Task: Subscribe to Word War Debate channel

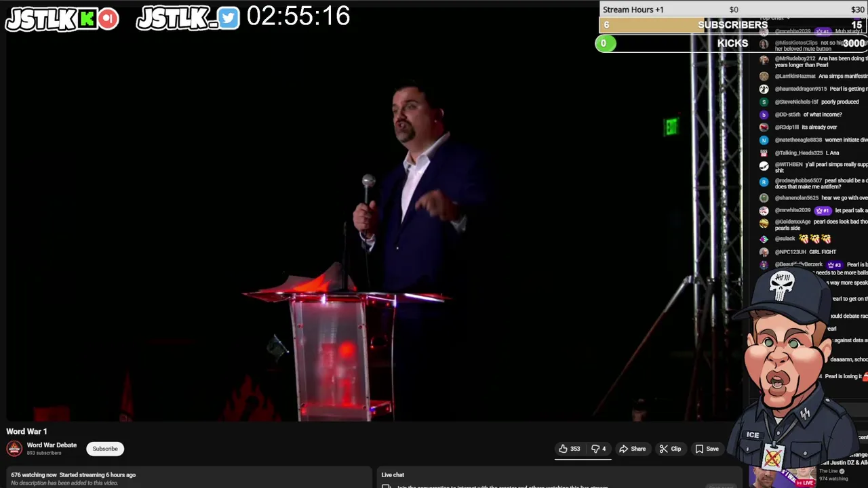Action: pyautogui.click(x=105, y=449)
